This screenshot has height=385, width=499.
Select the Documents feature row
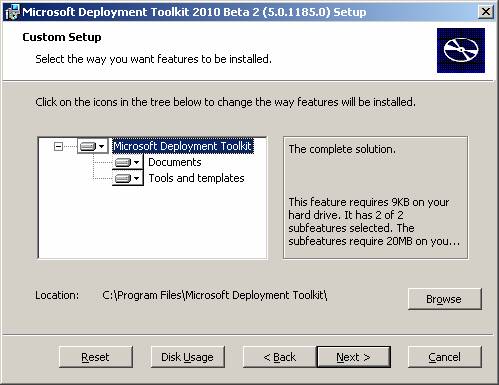(175, 162)
